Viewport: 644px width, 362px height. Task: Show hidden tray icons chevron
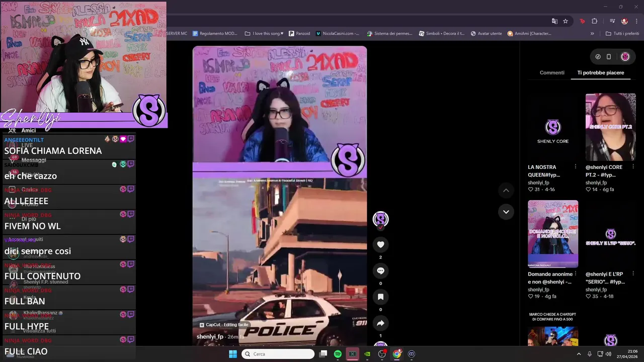coord(579,354)
